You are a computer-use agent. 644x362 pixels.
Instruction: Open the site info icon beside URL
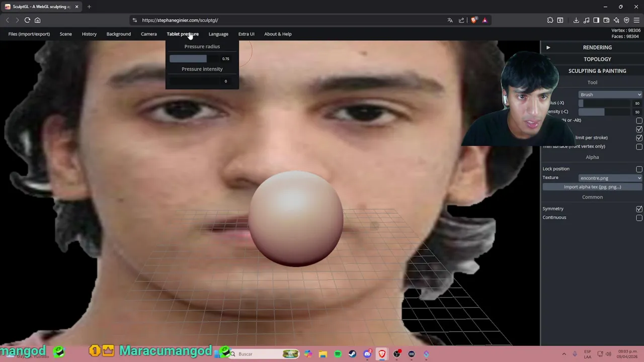(134, 20)
